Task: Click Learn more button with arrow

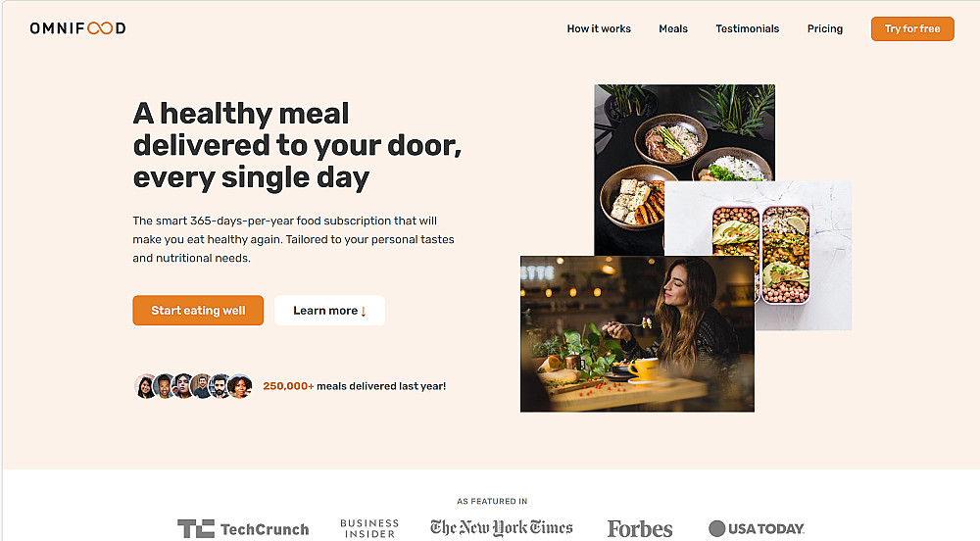Action: pyautogui.click(x=329, y=311)
